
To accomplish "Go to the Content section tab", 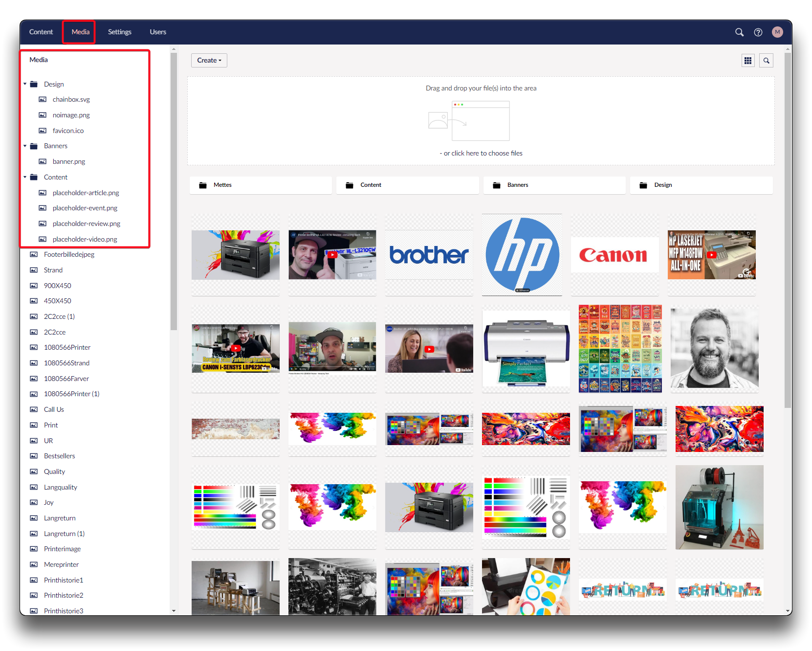I will pyautogui.click(x=41, y=32).
